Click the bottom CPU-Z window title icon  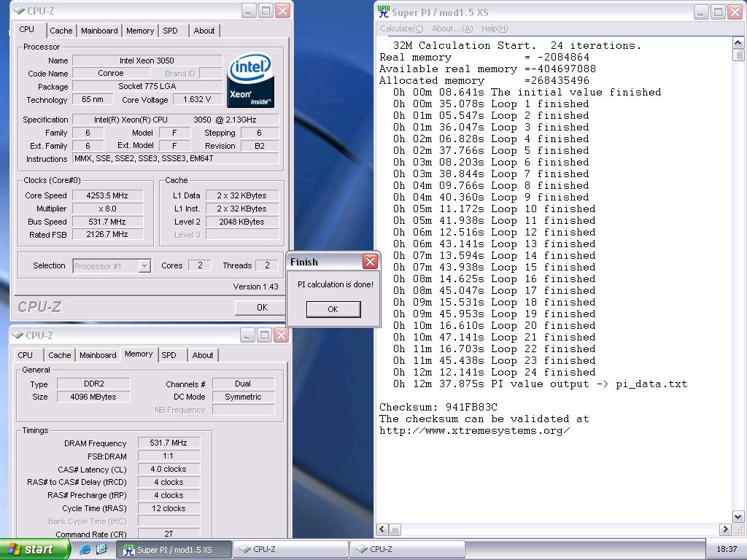point(18,335)
